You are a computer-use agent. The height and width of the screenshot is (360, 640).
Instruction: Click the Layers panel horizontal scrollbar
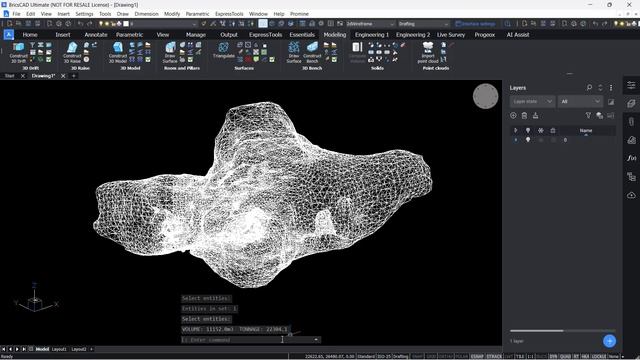click(536, 331)
